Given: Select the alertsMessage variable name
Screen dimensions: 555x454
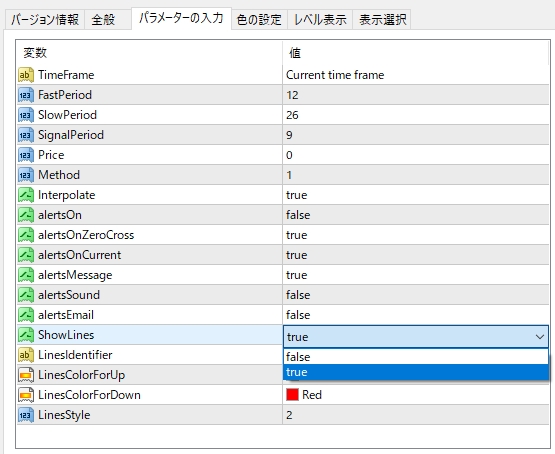Looking at the screenshot, I should [x=75, y=275].
